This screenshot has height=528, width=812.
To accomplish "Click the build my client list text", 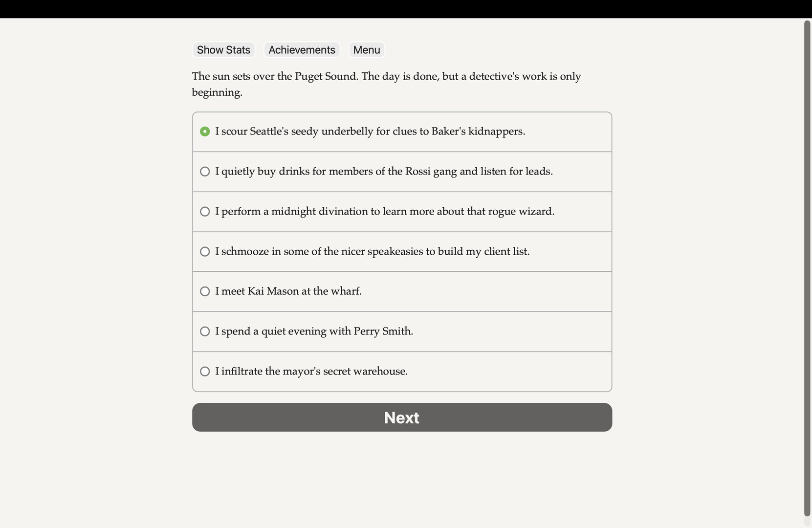I will click(373, 251).
